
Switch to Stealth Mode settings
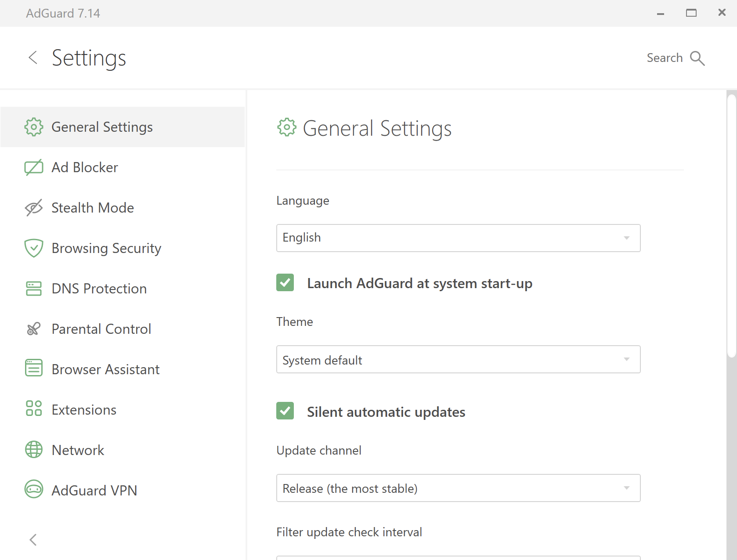coord(123,208)
